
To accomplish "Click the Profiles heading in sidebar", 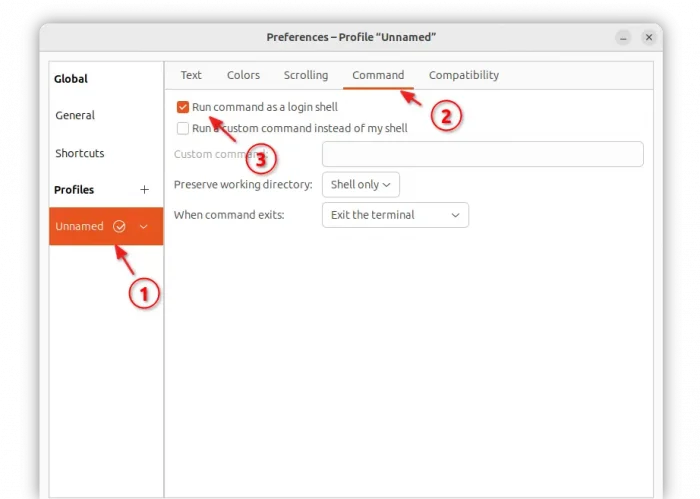I will 74,190.
